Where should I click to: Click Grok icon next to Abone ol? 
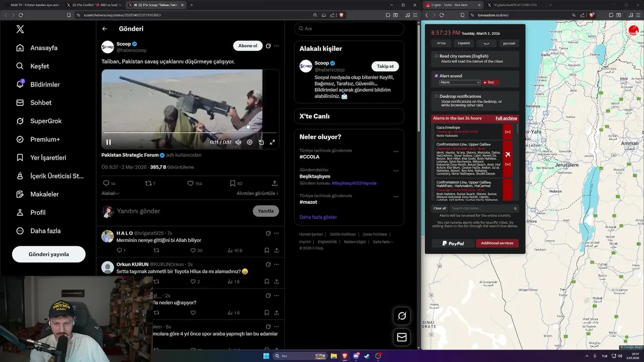268,46
